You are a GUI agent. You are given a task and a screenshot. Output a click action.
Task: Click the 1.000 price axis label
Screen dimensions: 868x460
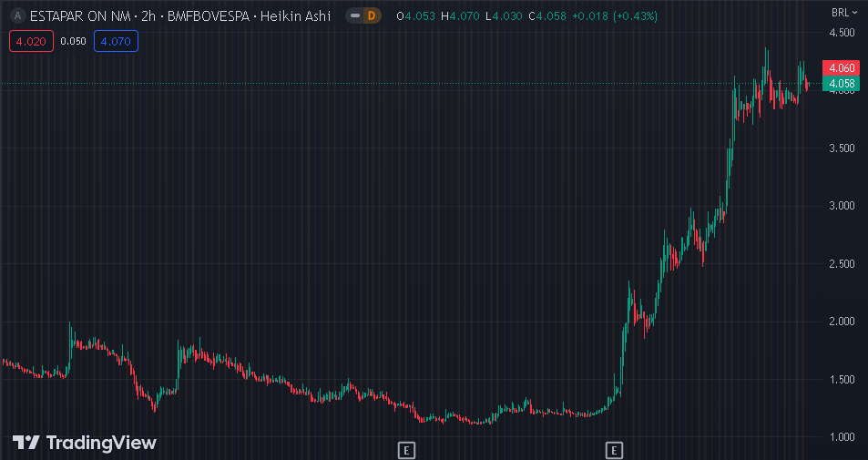[842, 437]
